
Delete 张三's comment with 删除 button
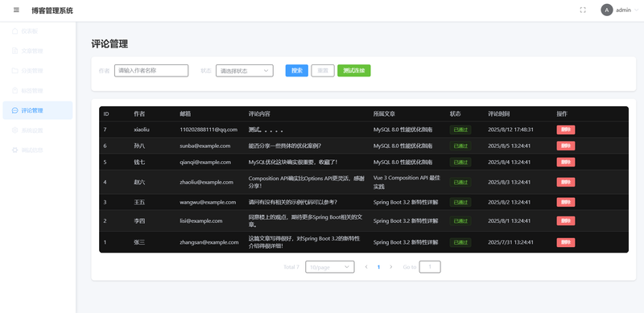pyautogui.click(x=566, y=242)
